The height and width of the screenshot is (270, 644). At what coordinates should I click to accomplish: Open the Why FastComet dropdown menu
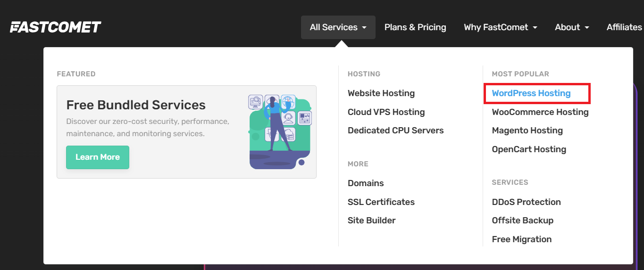(x=500, y=27)
